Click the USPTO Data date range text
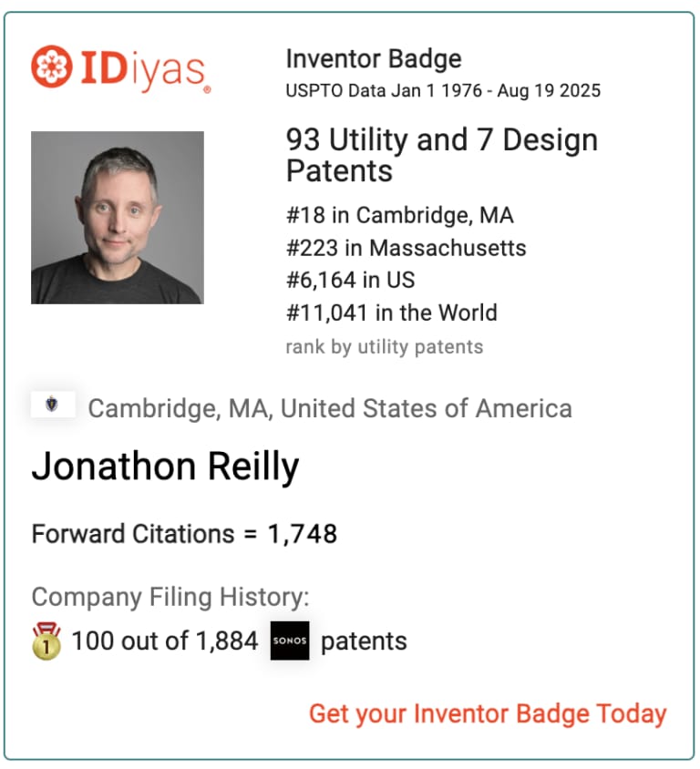This screenshot has height=769, width=700. click(x=443, y=91)
